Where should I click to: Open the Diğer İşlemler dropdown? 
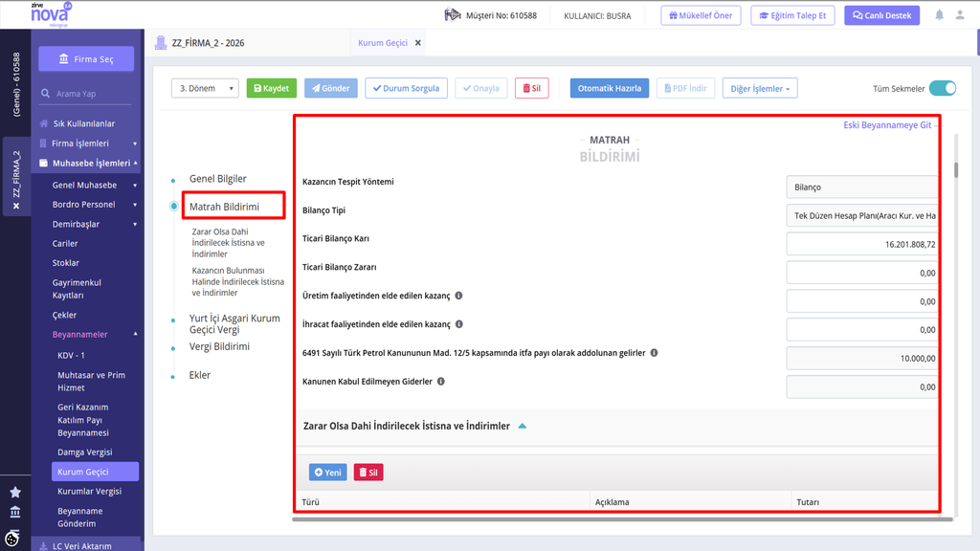(760, 88)
